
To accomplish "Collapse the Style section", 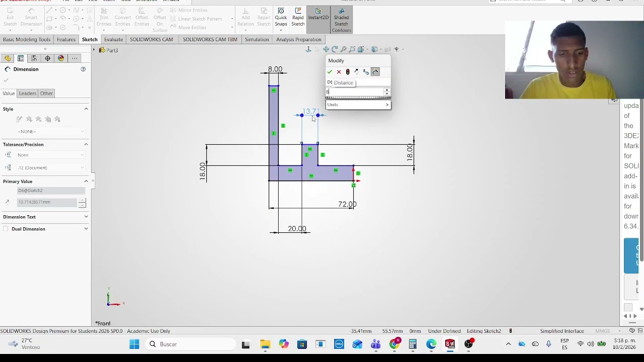I will [x=86, y=109].
